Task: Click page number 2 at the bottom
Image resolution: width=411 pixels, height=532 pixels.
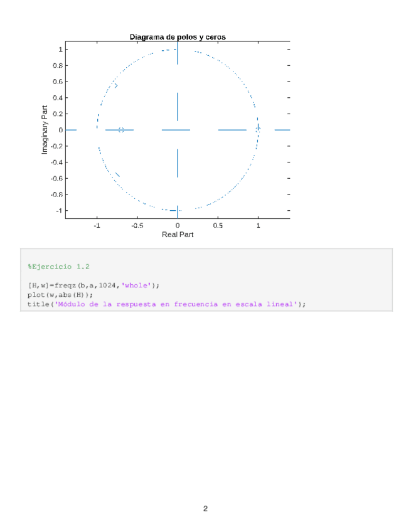Action: pos(205,508)
